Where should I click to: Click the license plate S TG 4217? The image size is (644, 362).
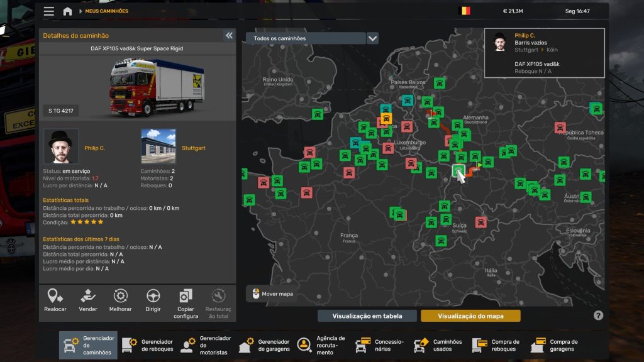[61, 111]
